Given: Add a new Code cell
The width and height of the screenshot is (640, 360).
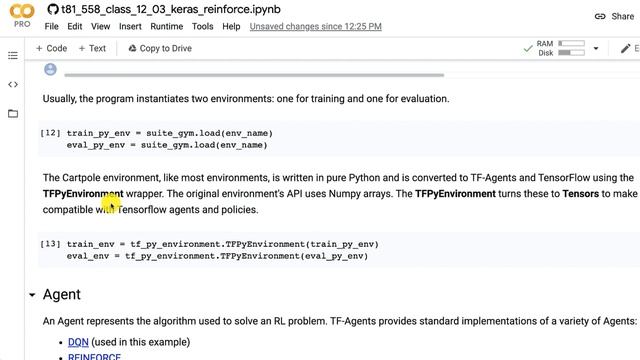Looking at the screenshot, I should pyautogui.click(x=51, y=48).
